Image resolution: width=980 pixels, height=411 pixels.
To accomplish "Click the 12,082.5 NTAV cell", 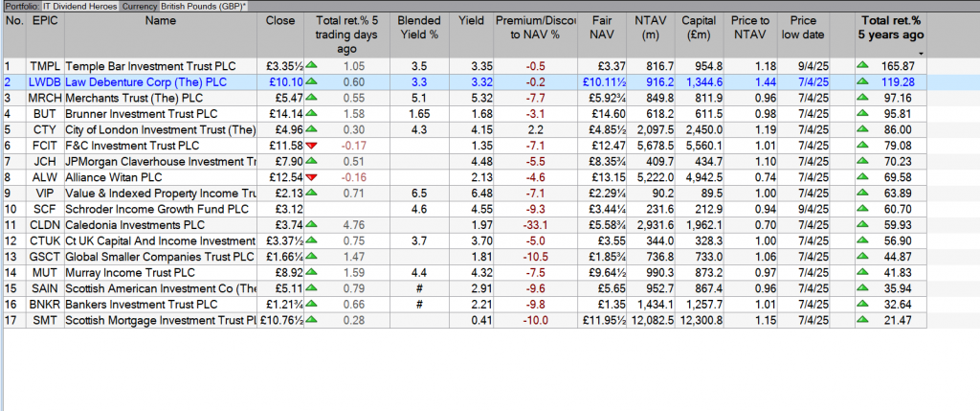I will [x=651, y=321].
